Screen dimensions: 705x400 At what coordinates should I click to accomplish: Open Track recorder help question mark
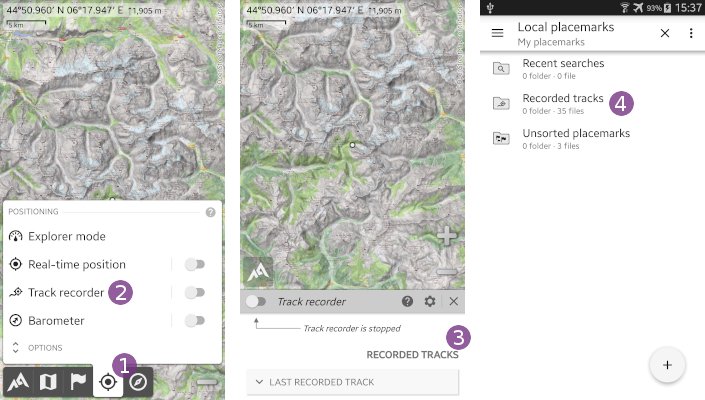pyautogui.click(x=408, y=301)
